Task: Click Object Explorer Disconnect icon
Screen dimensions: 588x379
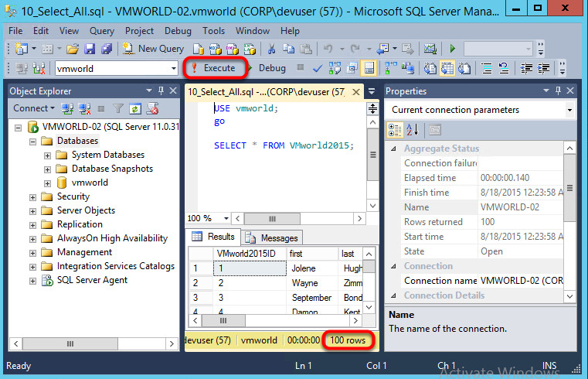Action: pos(85,109)
